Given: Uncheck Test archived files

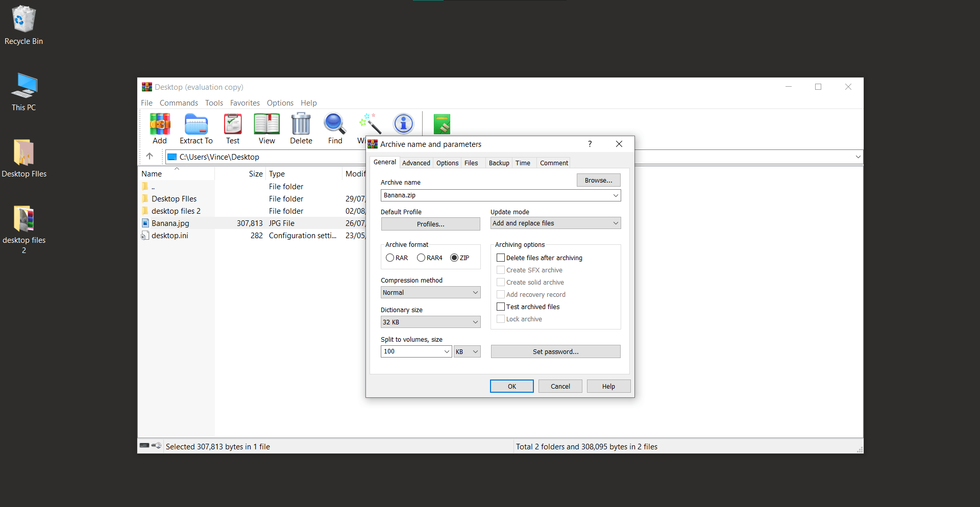Looking at the screenshot, I should tap(501, 307).
